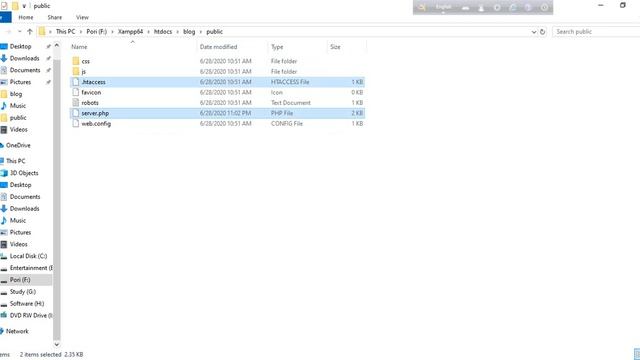This screenshot has height=360, width=640.
Task: Select the css folder icon
Action: coord(76,61)
